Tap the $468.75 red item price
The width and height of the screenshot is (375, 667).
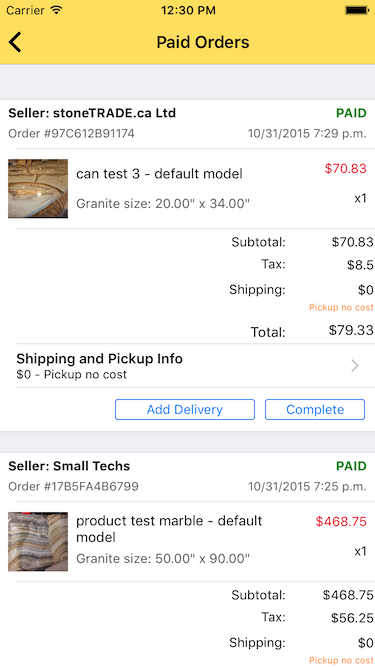tap(341, 521)
